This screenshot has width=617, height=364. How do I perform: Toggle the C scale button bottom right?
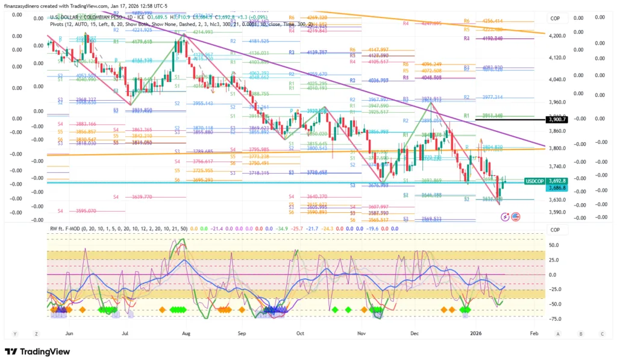(601, 333)
